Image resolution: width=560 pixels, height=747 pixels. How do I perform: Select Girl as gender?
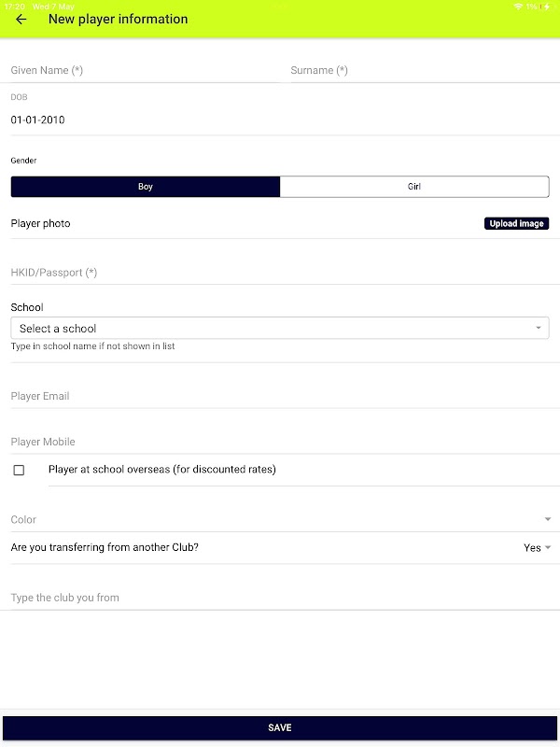point(414,187)
